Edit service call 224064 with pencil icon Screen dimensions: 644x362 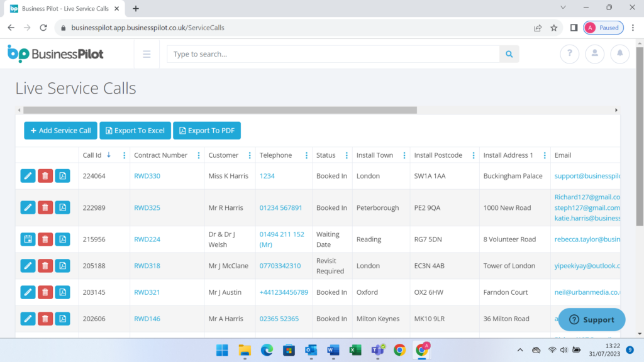(x=28, y=176)
